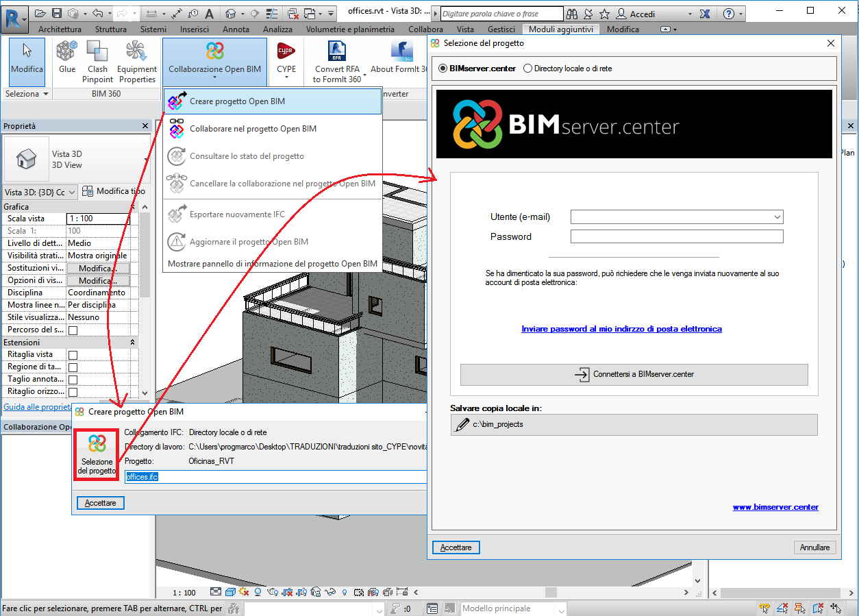
Task: Collapse the Estensioni properties section
Action: [133, 342]
